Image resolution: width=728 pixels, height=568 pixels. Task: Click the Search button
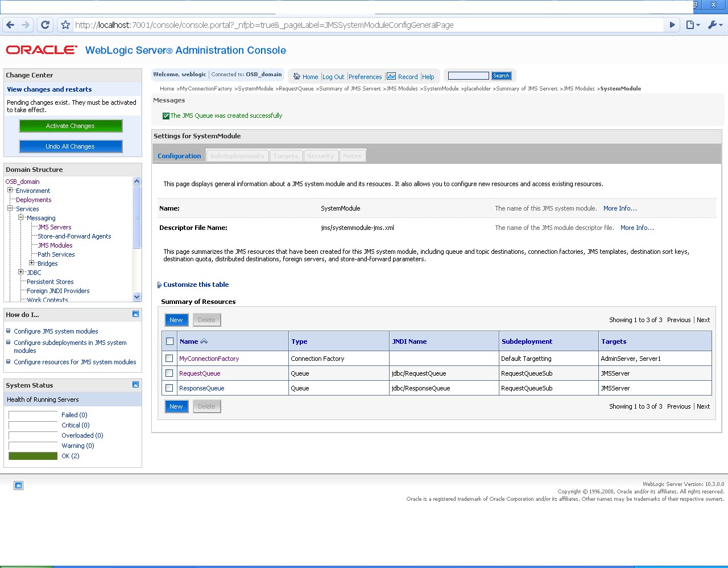click(x=501, y=76)
